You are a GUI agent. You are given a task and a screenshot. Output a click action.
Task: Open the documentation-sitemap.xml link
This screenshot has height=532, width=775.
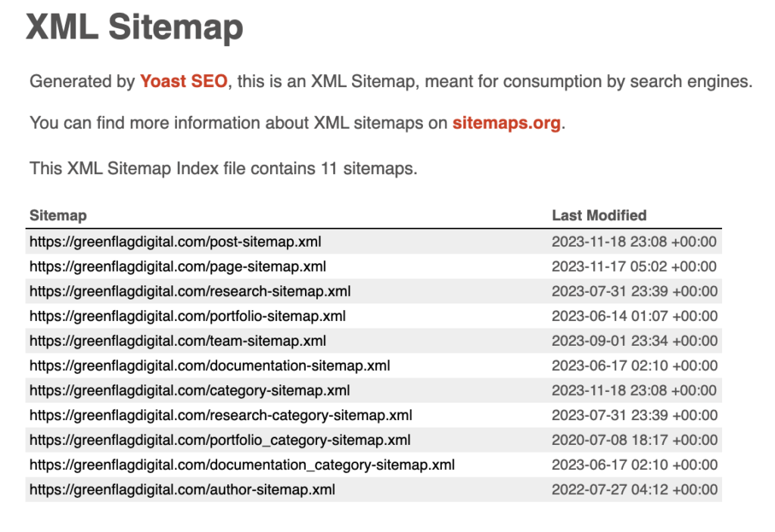210,366
